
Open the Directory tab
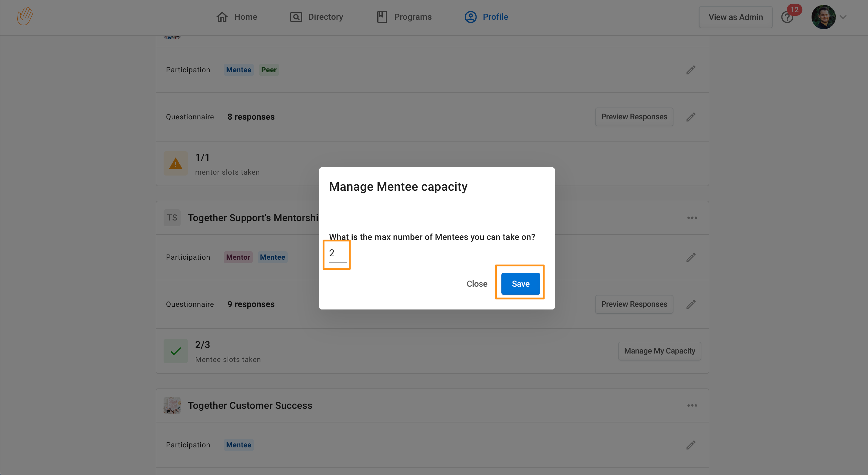pos(317,17)
